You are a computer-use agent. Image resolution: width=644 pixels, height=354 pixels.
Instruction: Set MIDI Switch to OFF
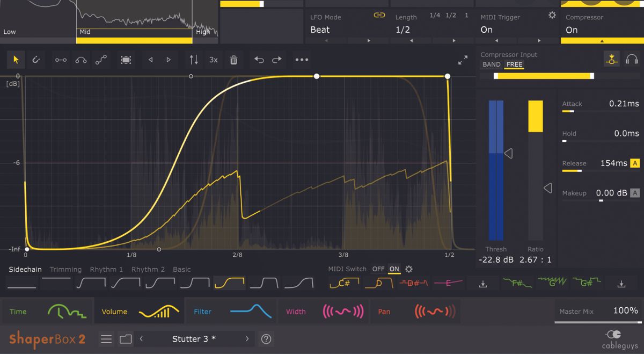(x=378, y=269)
